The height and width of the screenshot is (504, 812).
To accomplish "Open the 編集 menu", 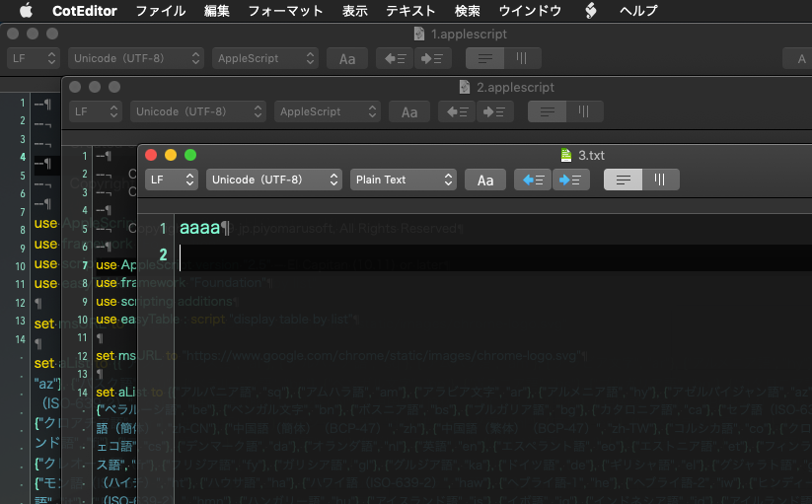I will 216,10.
